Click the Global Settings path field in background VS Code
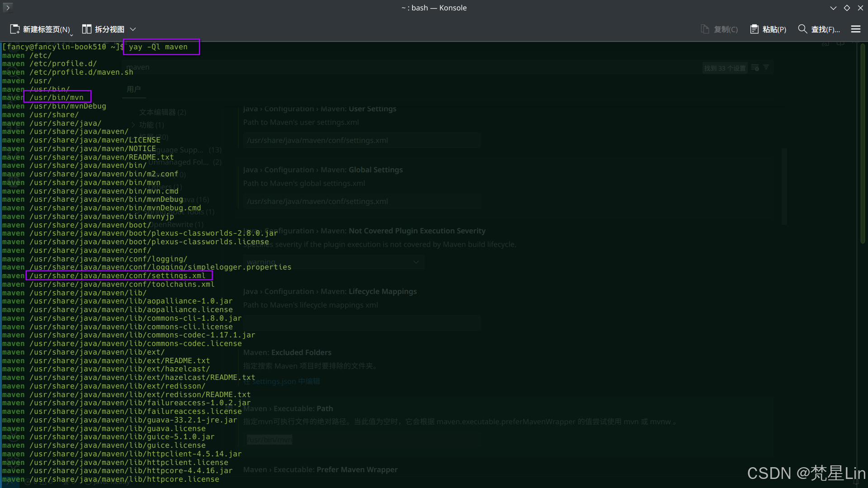Image resolution: width=868 pixels, height=488 pixels. coord(361,202)
